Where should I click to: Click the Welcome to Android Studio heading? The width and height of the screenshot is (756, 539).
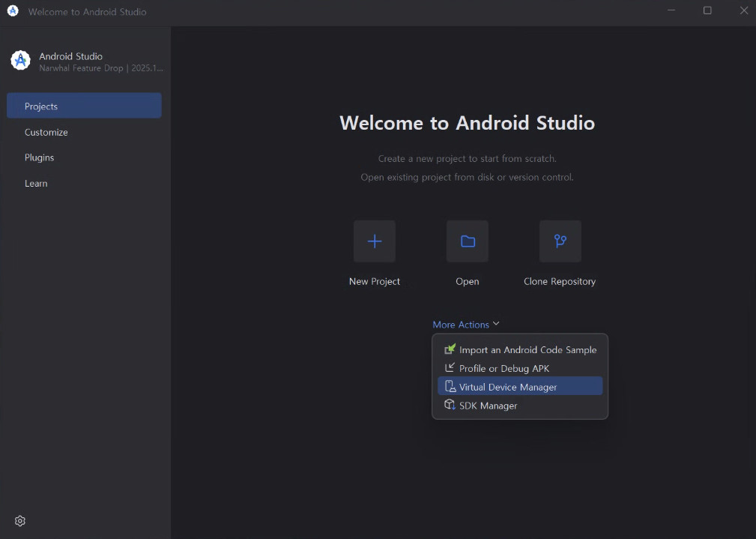pyautogui.click(x=468, y=122)
